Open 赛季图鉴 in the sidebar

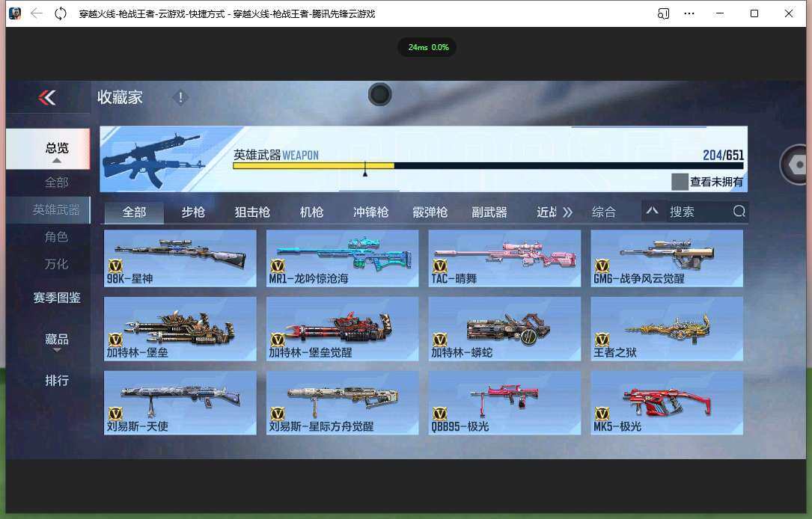pyautogui.click(x=57, y=298)
